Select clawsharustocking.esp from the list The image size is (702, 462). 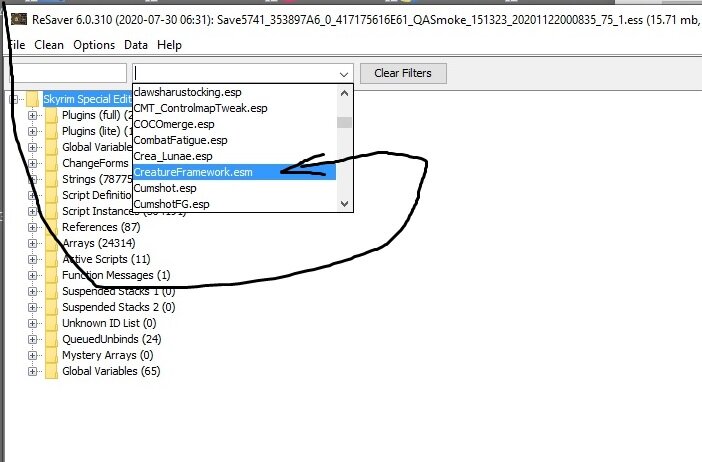point(234,92)
